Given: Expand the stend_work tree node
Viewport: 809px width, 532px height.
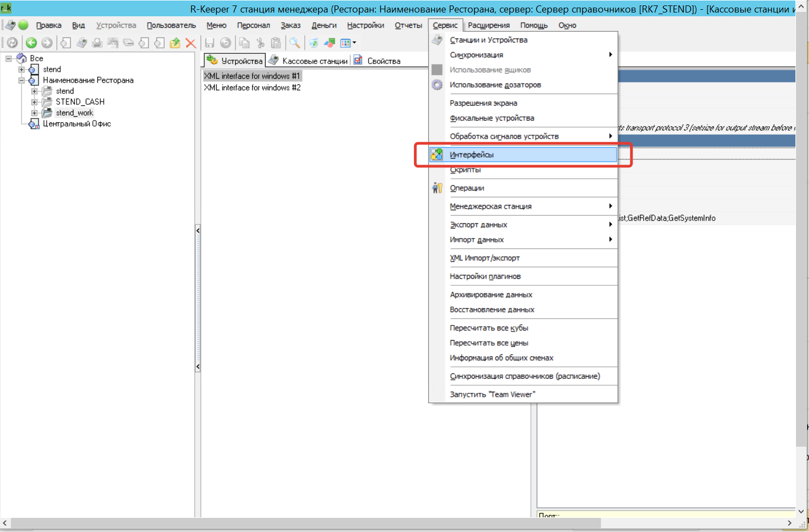Looking at the screenshot, I should [x=34, y=113].
